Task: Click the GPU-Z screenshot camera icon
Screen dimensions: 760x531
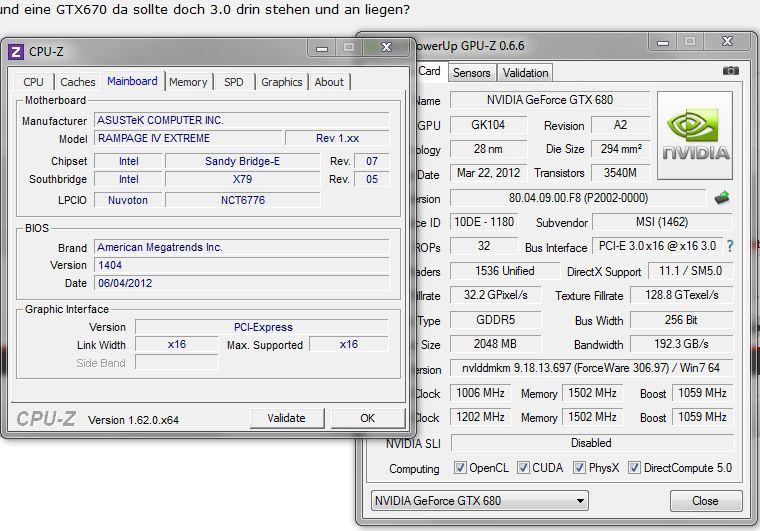Action: pos(730,71)
